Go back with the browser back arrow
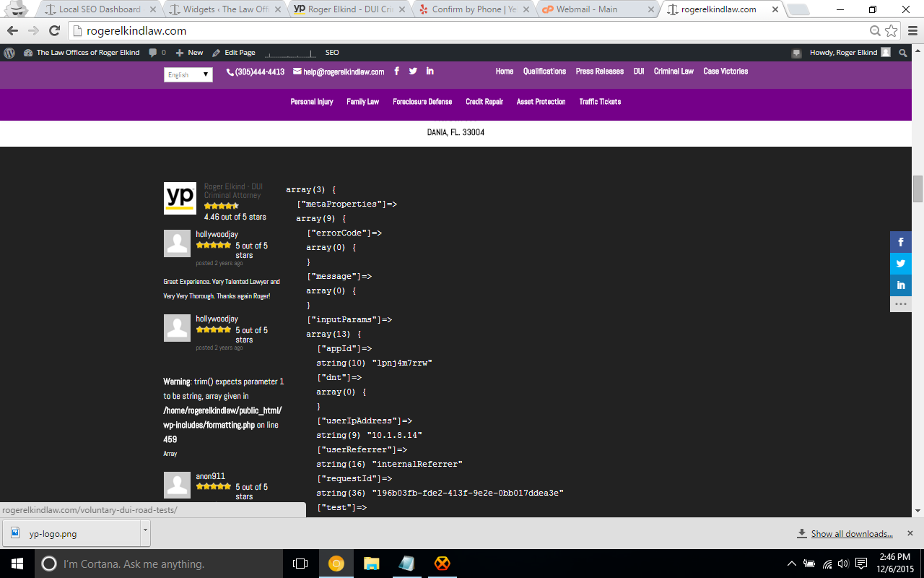This screenshot has width=924, height=578. tap(12, 31)
